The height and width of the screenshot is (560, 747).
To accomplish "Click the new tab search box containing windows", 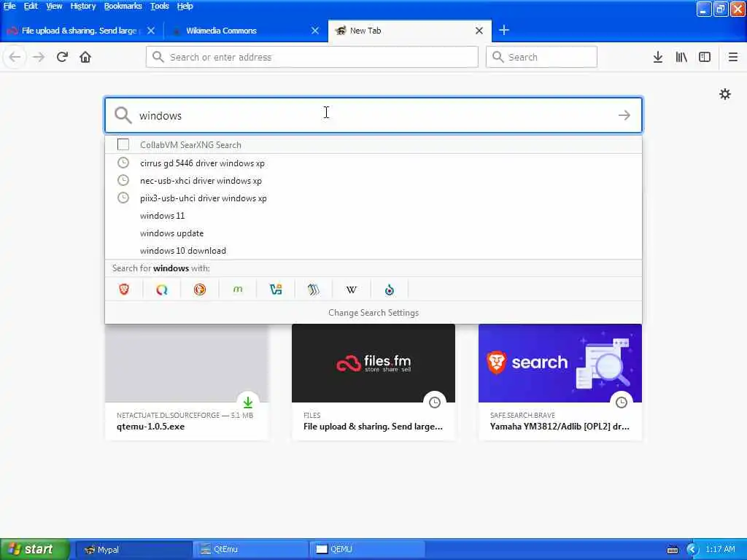I will pyautogui.click(x=373, y=115).
